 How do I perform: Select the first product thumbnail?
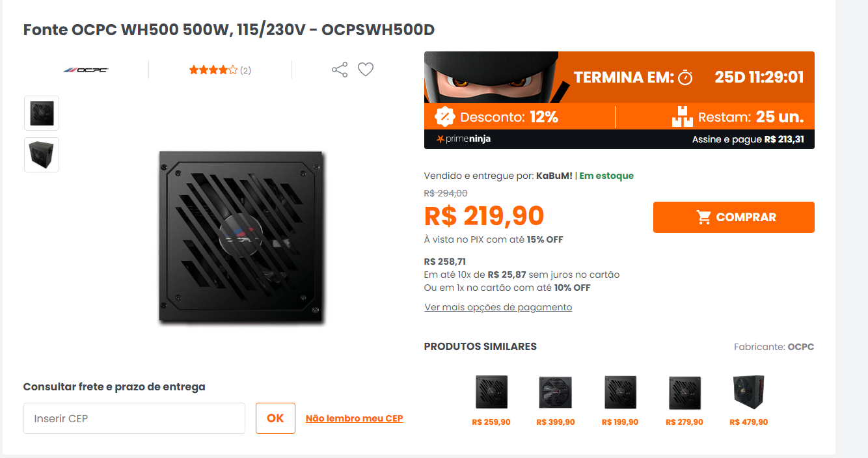(x=42, y=113)
